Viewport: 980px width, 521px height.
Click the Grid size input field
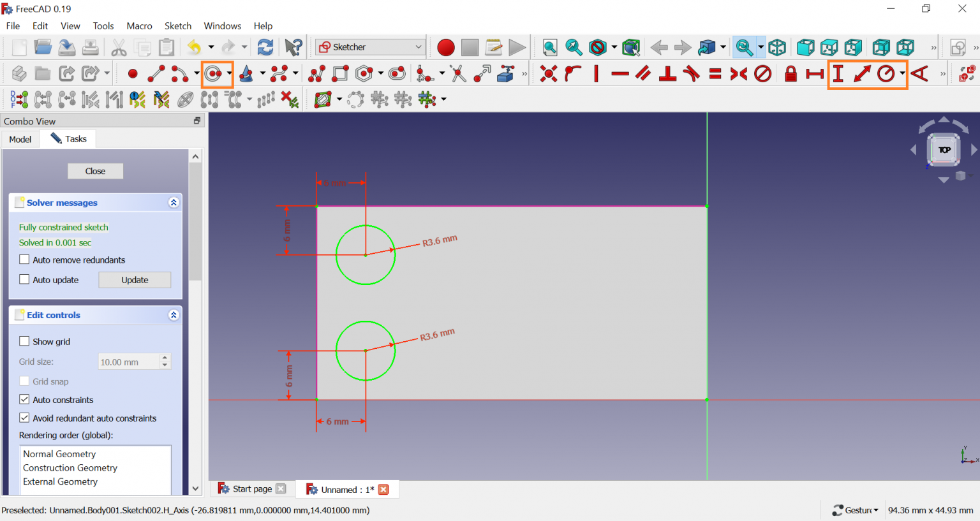(x=128, y=362)
